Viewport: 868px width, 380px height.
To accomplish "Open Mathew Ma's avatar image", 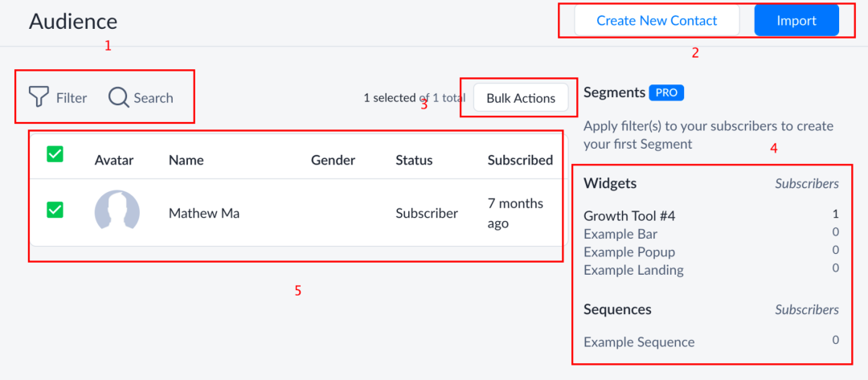I will click(117, 212).
